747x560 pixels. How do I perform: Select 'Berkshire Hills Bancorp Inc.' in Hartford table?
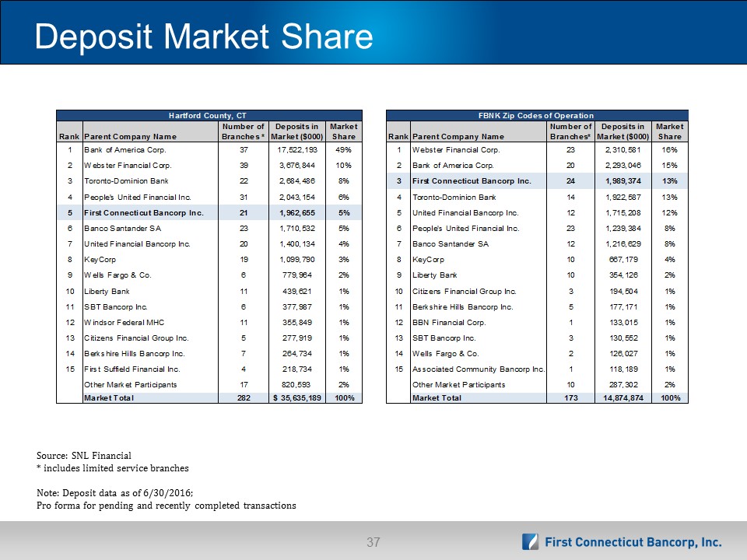tap(135, 354)
